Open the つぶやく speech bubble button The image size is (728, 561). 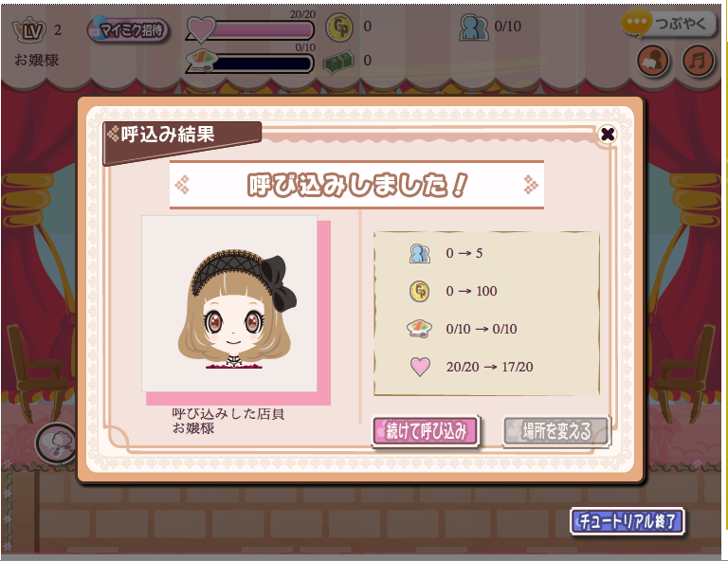point(667,23)
